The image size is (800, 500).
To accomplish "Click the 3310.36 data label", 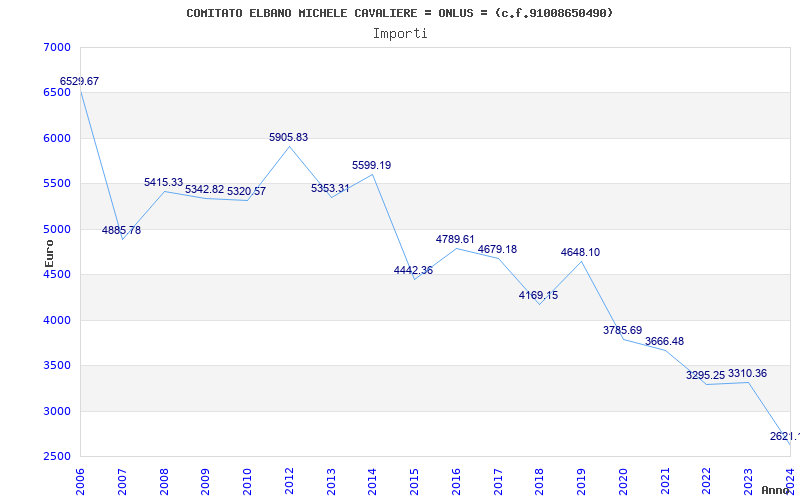I will [x=747, y=373].
